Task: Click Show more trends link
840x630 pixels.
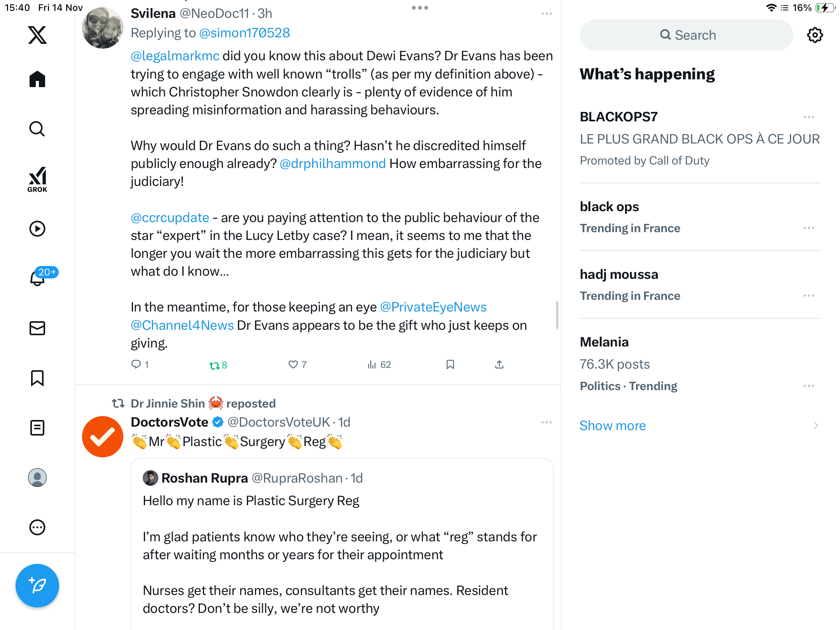Action: [x=612, y=425]
